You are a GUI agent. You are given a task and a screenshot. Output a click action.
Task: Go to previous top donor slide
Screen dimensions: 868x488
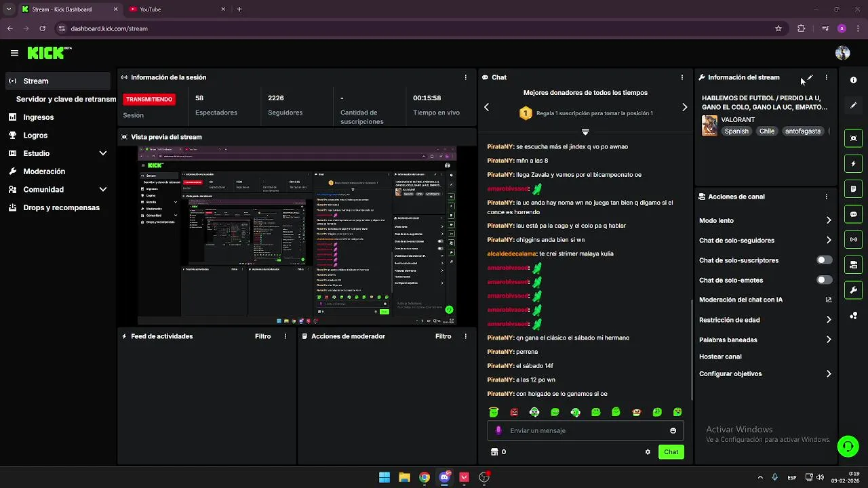tap(486, 107)
